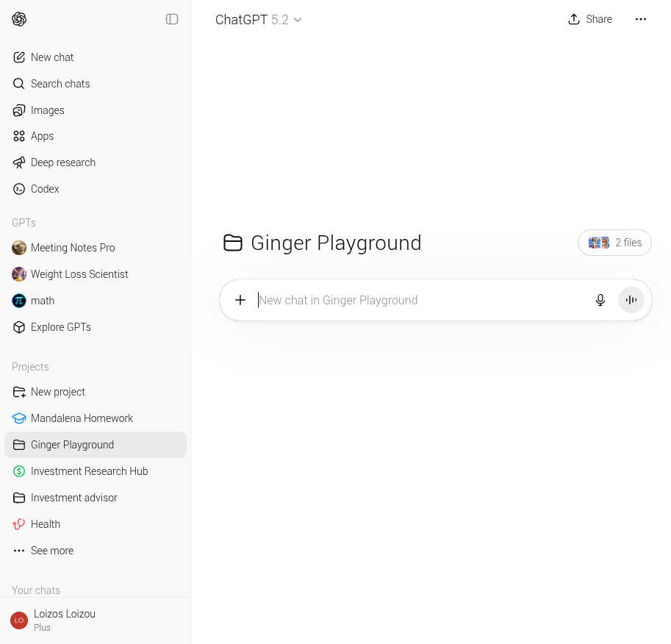
Task: Open the Weight Loss Scientist GPT
Action: [79, 274]
